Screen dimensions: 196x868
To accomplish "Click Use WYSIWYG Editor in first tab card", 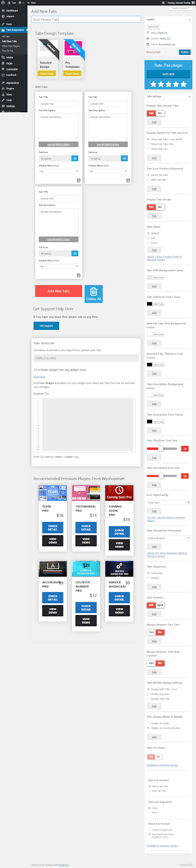I will pos(59,144).
